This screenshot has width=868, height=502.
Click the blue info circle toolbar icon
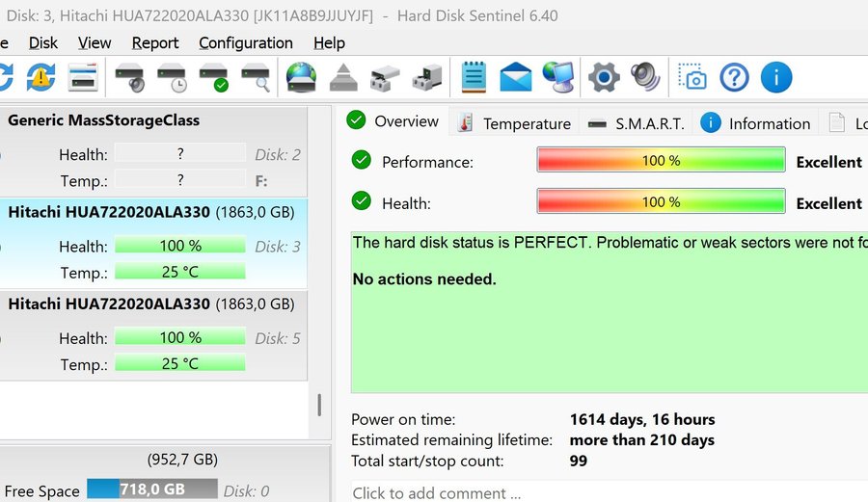[x=776, y=77]
